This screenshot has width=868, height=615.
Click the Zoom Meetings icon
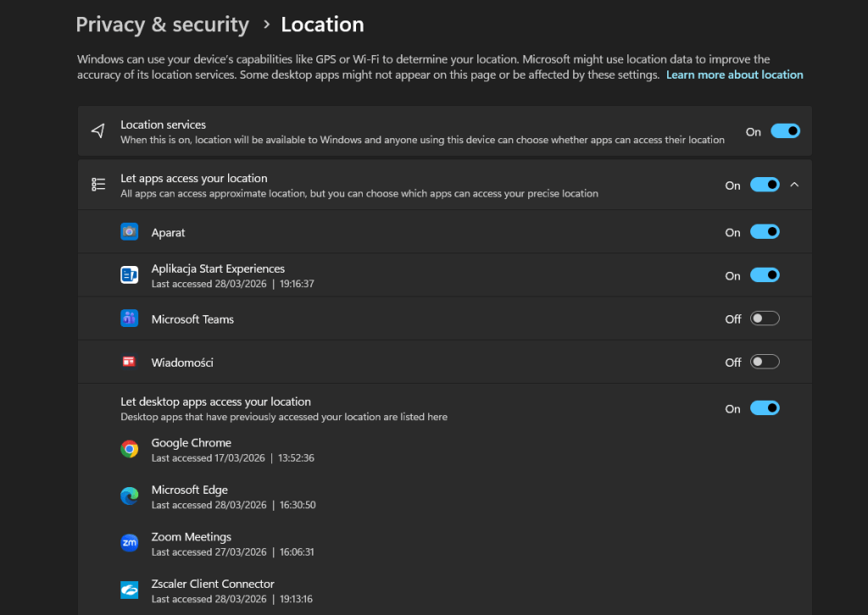click(129, 544)
